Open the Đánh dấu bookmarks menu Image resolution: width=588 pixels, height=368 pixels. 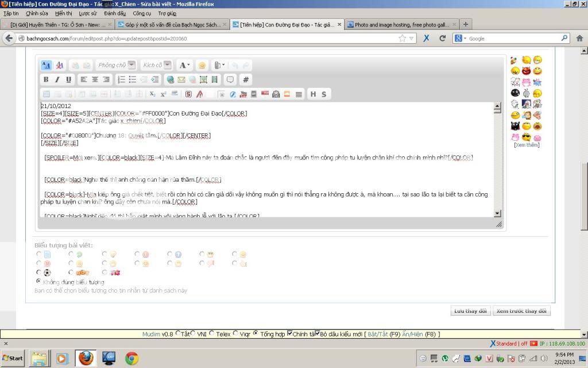tap(115, 13)
